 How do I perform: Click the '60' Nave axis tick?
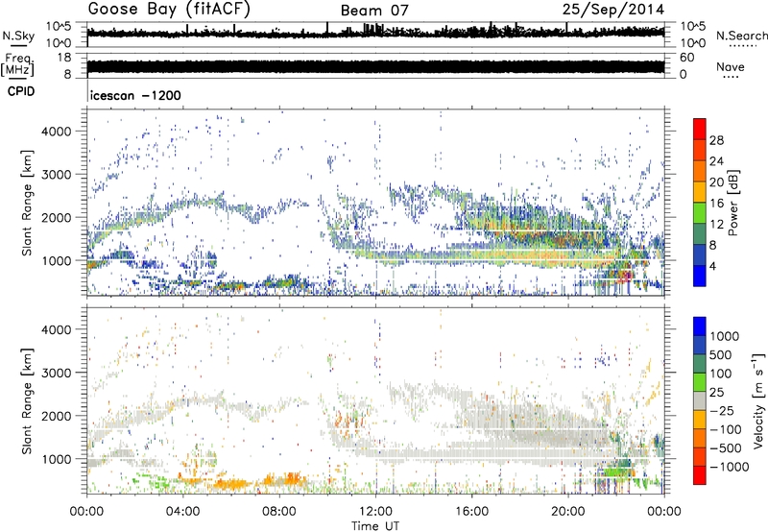686,58
